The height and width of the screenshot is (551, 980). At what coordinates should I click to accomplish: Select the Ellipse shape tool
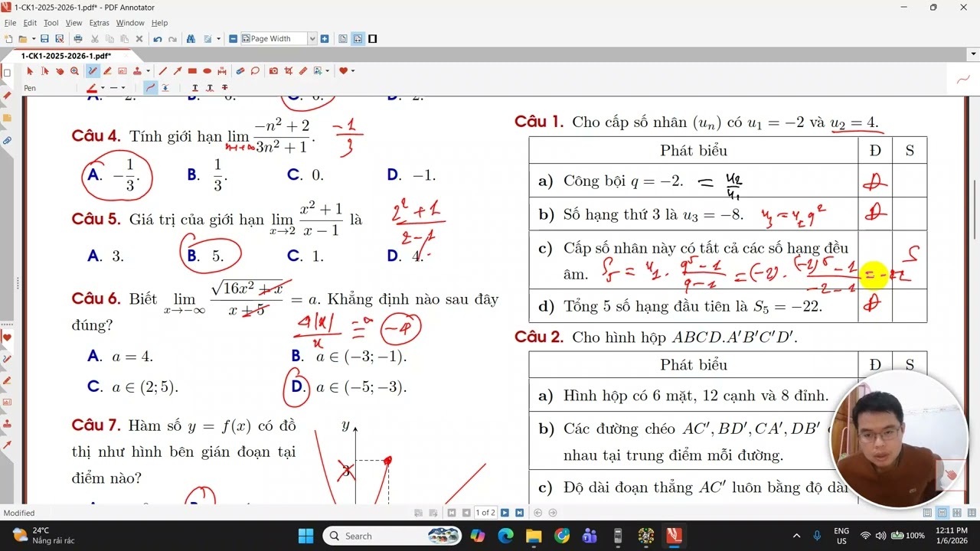pyautogui.click(x=207, y=70)
